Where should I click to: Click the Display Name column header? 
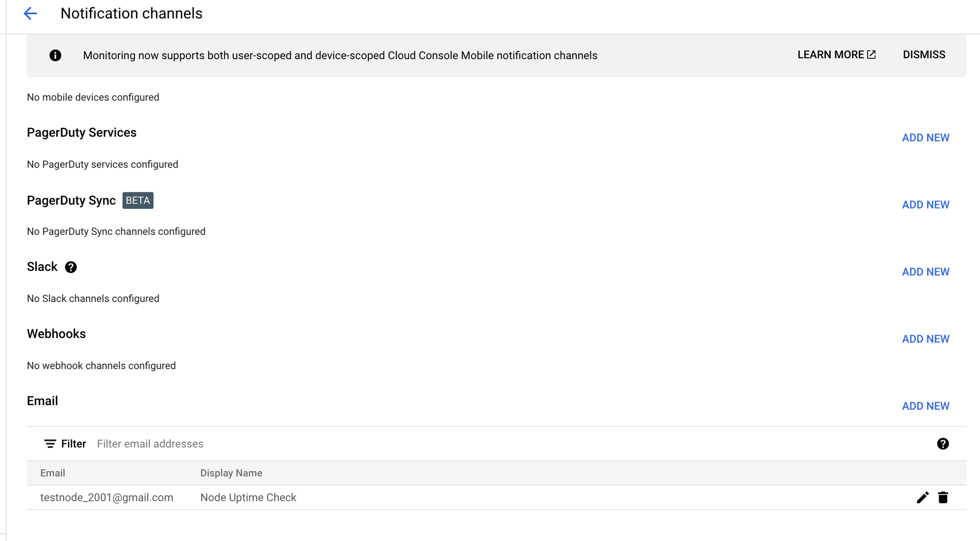[231, 473]
